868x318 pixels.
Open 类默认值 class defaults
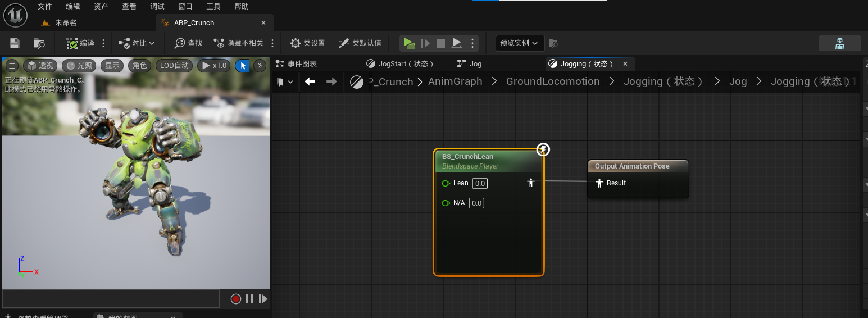[x=360, y=43]
